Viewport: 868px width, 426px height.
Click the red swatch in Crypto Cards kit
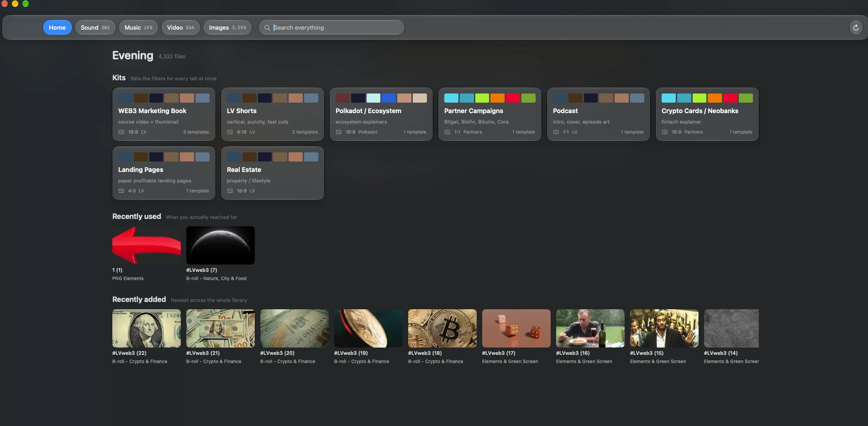pyautogui.click(x=730, y=98)
